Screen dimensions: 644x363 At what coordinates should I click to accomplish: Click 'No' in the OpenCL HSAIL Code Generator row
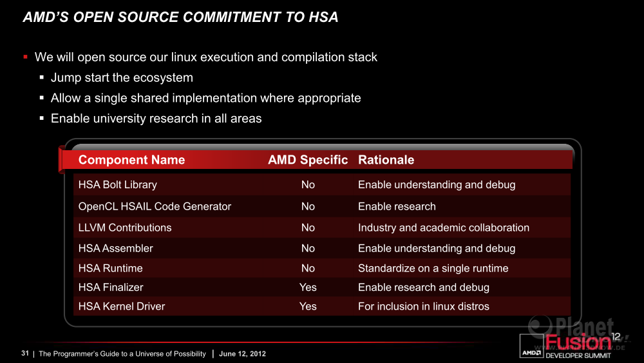[x=308, y=206]
